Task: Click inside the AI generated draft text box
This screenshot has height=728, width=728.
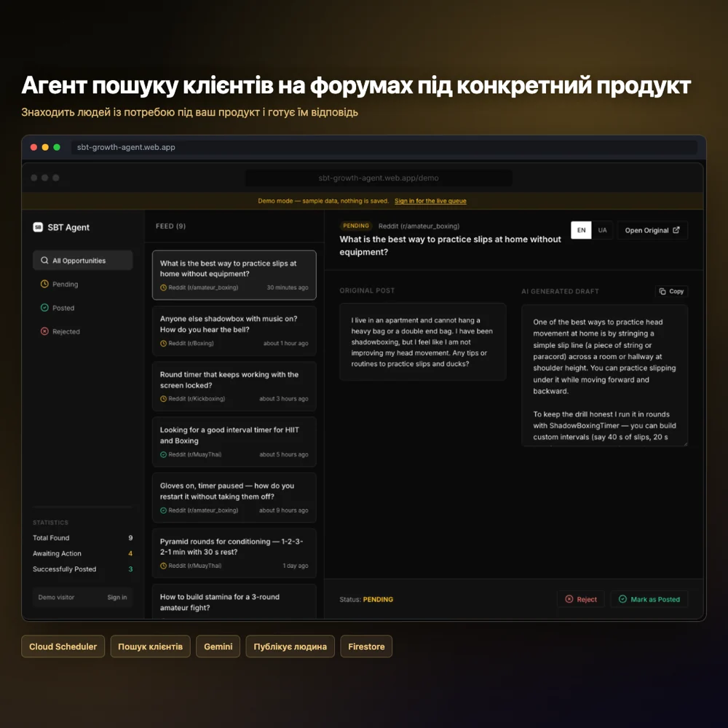Action: (604, 375)
